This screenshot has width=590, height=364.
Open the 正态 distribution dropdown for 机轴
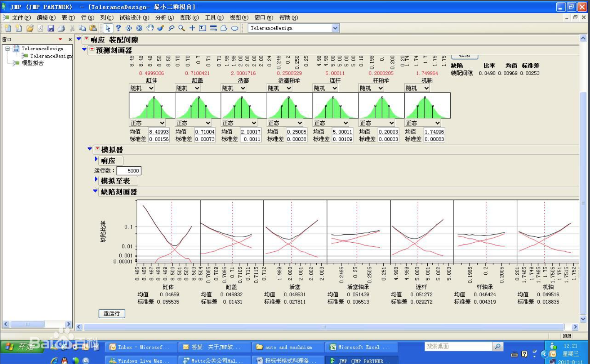coord(423,123)
